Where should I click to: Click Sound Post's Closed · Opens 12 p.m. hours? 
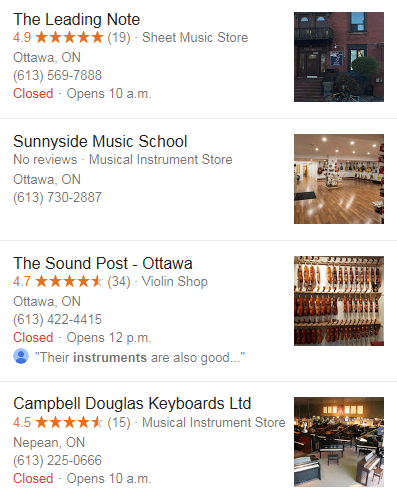pyautogui.click(x=82, y=338)
